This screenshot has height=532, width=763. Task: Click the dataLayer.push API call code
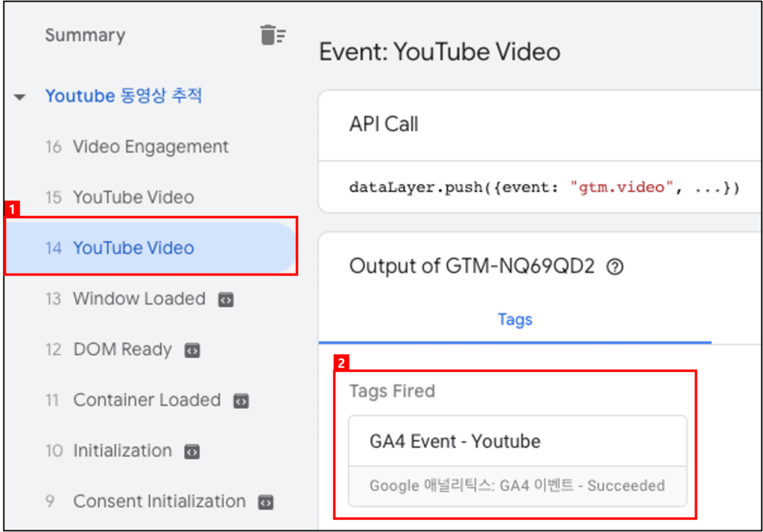(544, 188)
